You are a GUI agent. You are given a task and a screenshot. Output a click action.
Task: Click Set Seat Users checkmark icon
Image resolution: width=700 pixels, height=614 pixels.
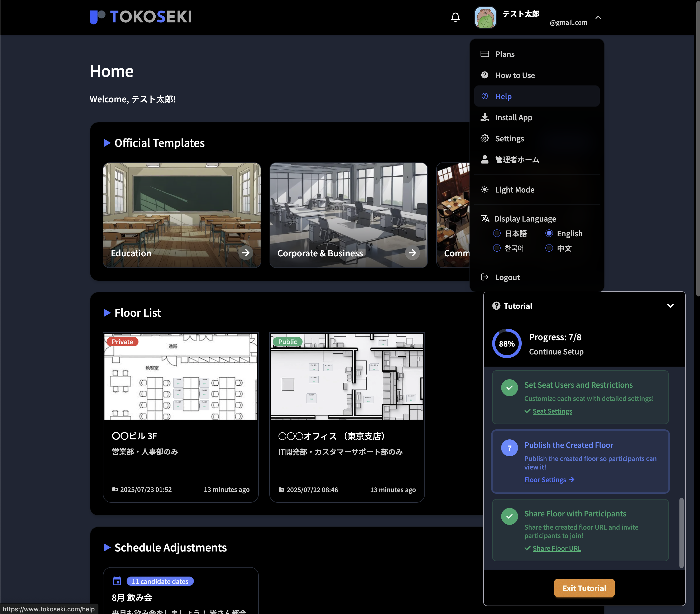[509, 388]
